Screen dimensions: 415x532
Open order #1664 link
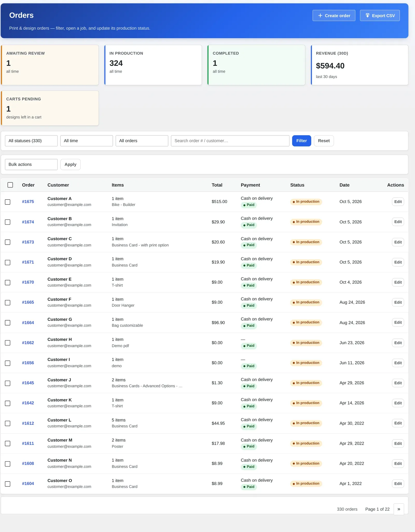[x=28, y=323]
